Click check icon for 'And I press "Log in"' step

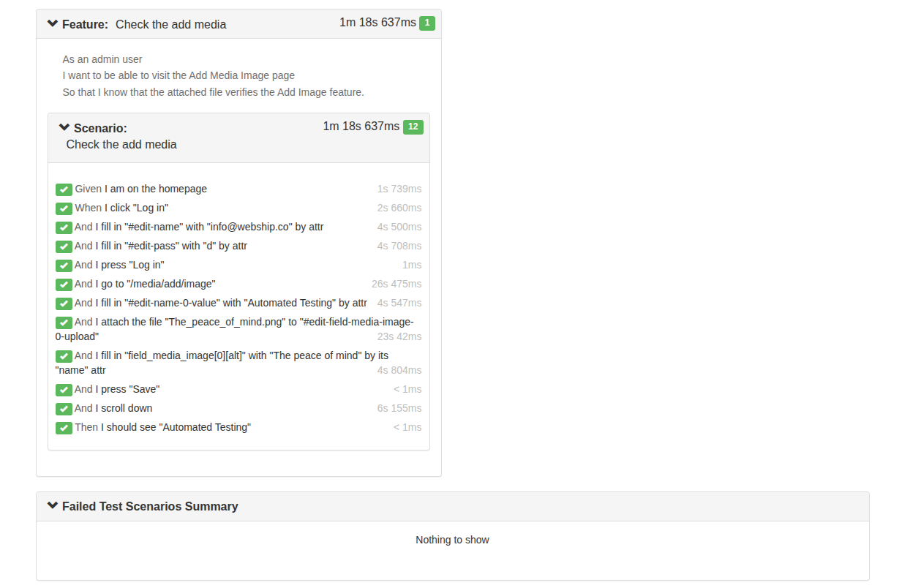click(64, 265)
